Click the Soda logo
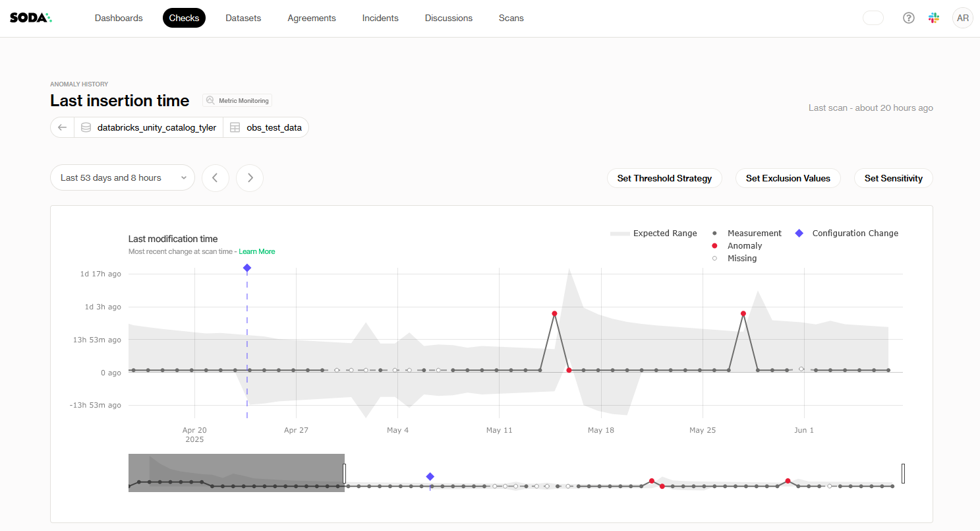 (30, 18)
